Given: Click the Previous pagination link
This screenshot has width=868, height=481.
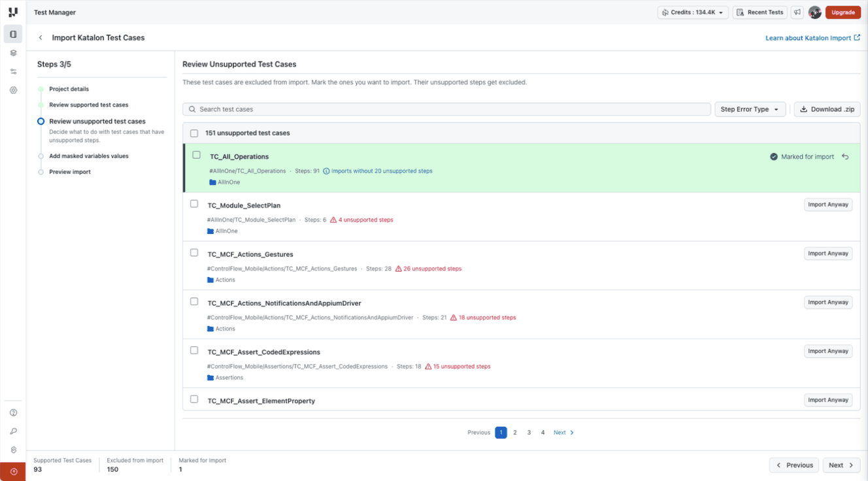Looking at the screenshot, I should click(479, 433).
